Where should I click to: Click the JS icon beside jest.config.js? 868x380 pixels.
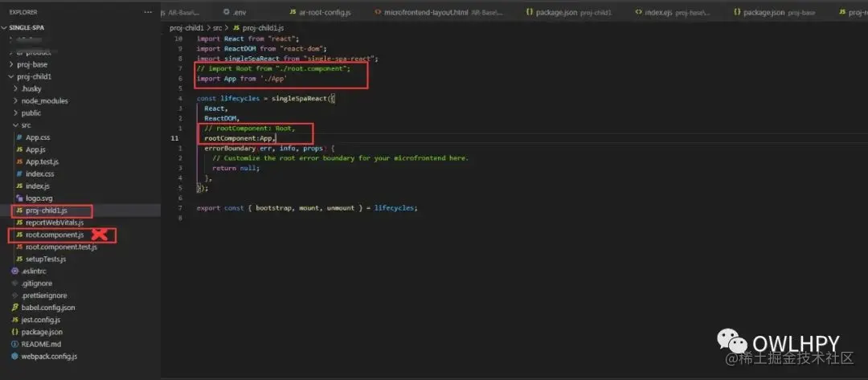coord(15,320)
